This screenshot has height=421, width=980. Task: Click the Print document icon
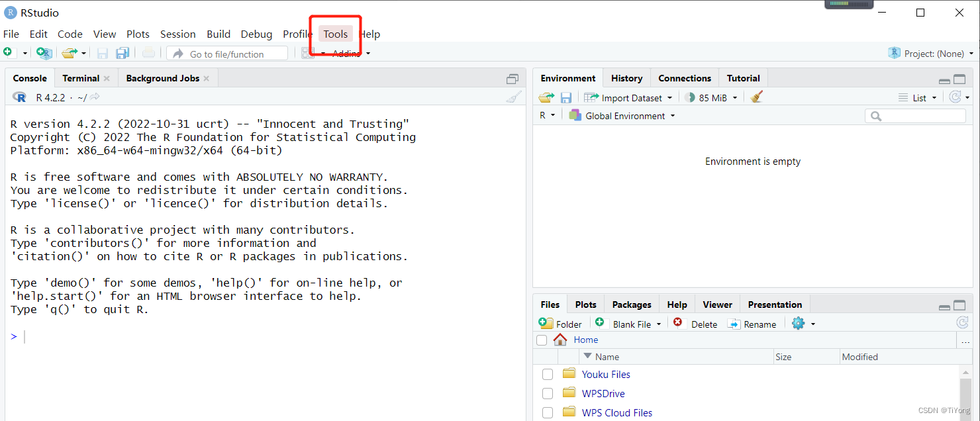149,53
